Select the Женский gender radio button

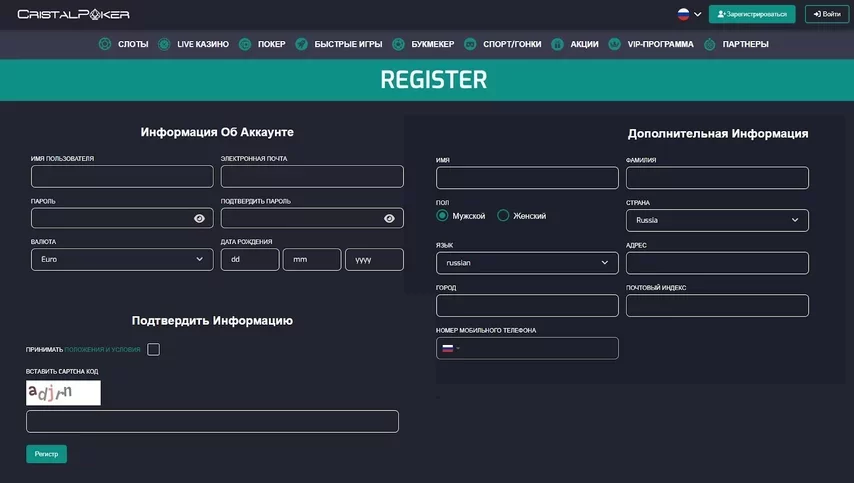(503, 216)
